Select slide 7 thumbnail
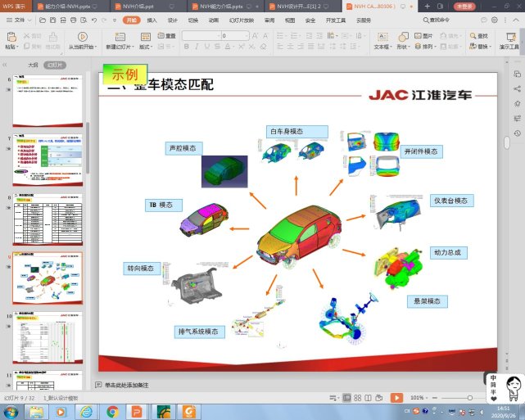 [x=48, y=160]
